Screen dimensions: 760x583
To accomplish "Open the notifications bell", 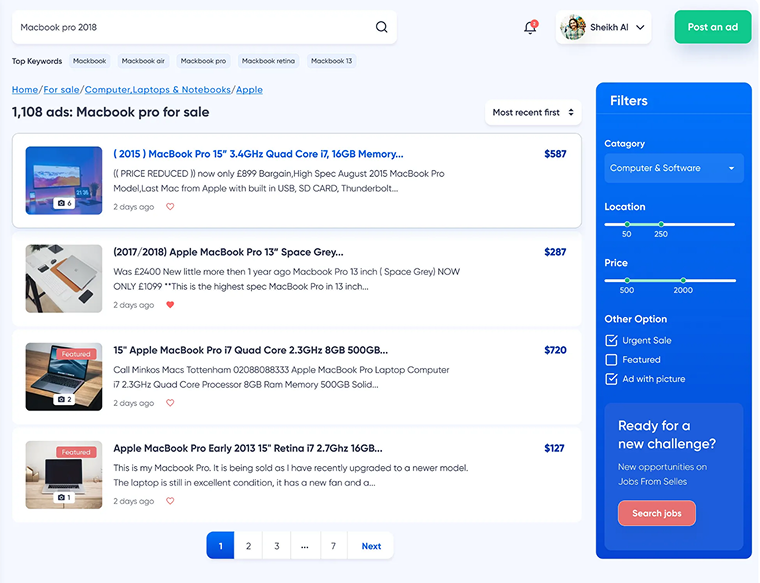I will coord(530,27).
